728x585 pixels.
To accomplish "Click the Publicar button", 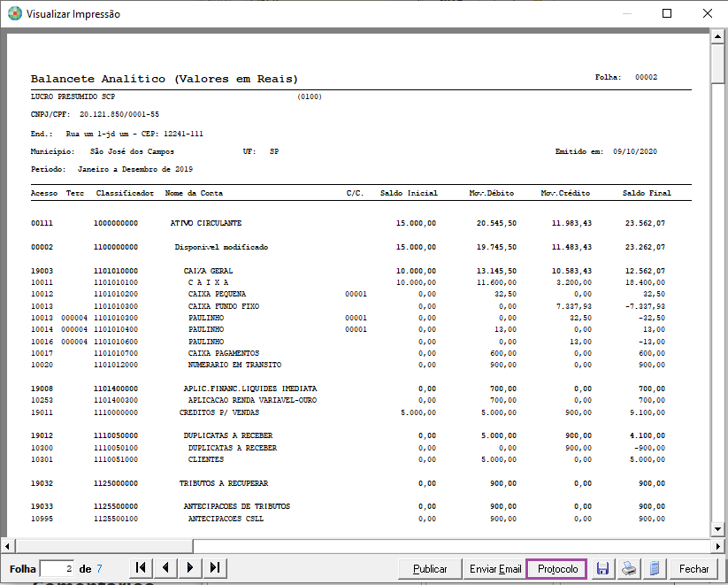I will (430, 569).
